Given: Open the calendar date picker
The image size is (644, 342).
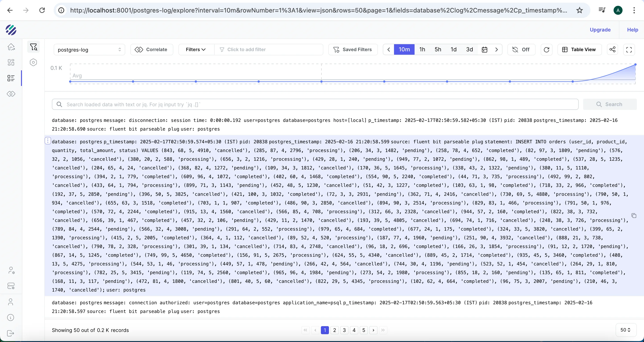Looking at the screenshot, I should click(x=484, y=49).
